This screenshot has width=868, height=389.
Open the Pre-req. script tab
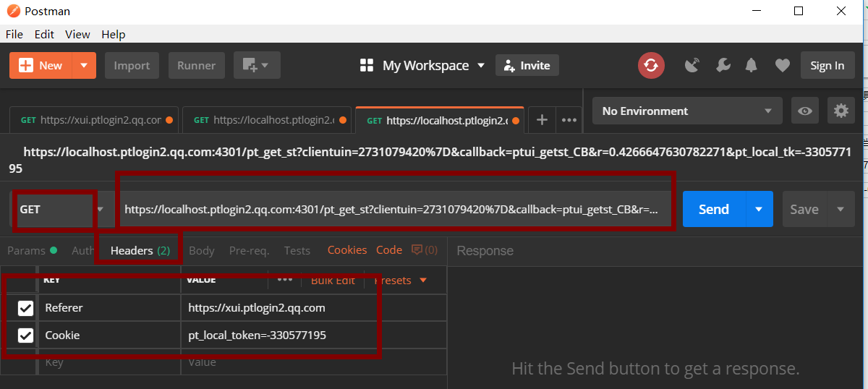pyautogui.click(x=249, y=250)
